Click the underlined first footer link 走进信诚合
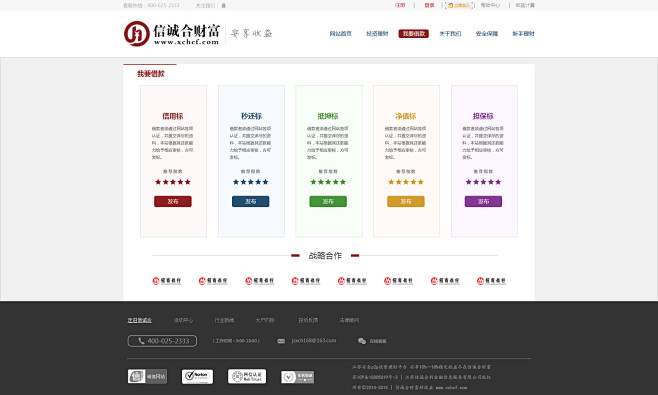658x395 pixels. click(x=140, y=320)
